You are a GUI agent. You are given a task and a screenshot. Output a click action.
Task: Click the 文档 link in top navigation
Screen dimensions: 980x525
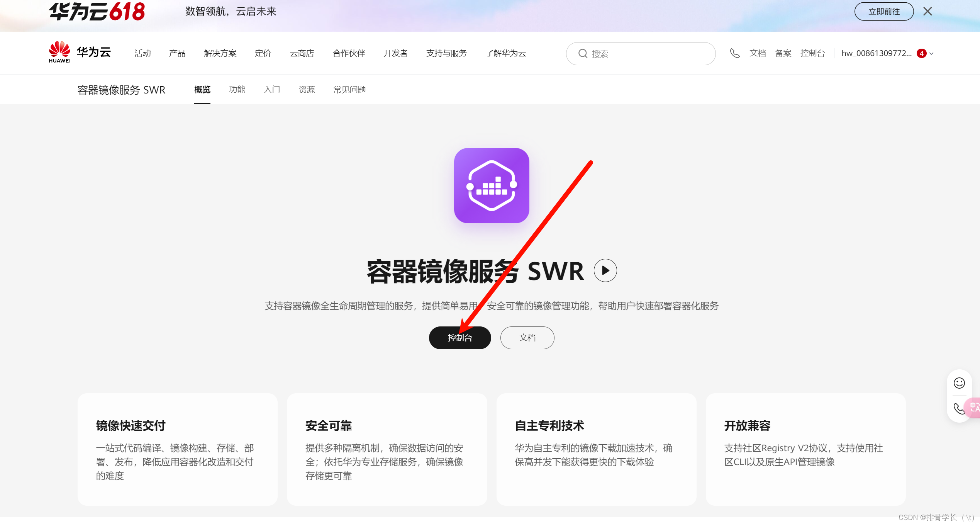[758, 53]
